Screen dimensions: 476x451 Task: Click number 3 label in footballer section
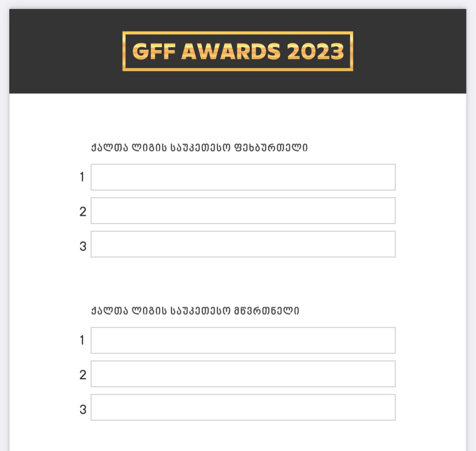tap(83, 246)
